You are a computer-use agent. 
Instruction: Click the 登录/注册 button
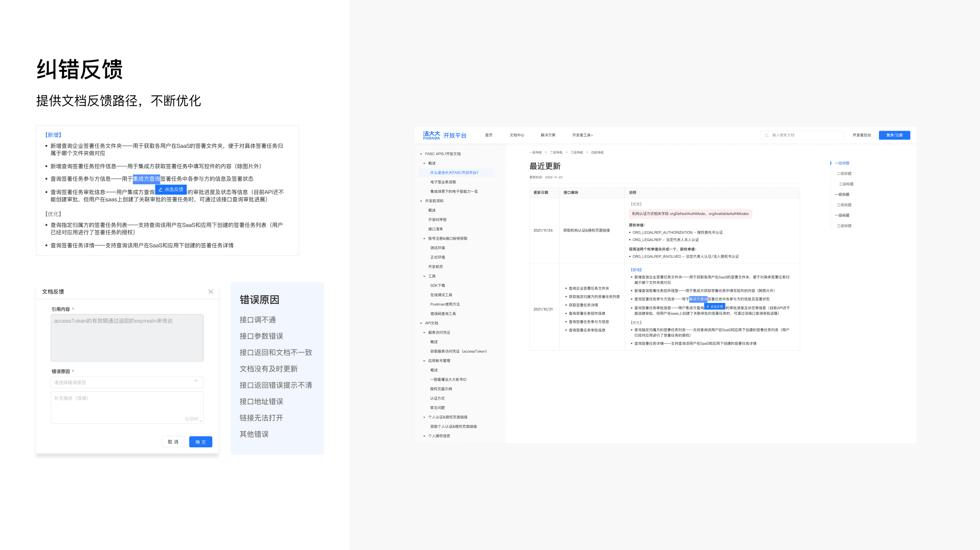click(894, 135)
